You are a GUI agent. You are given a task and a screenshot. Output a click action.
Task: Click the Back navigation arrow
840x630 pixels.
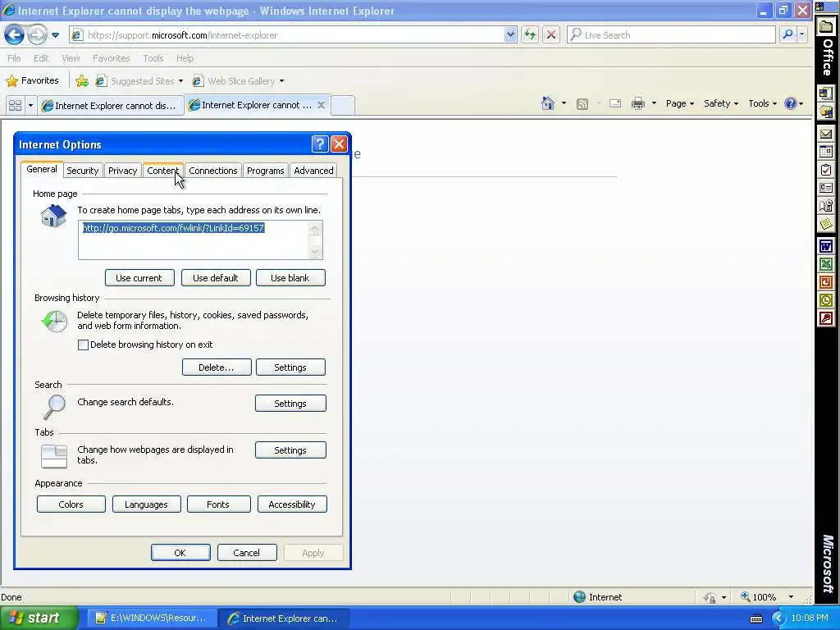tap(15, 35)
